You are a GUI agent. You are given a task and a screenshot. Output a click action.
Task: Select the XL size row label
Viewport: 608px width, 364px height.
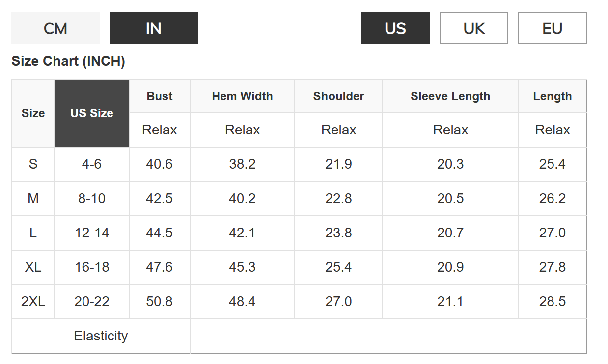[x=33, y=267]
